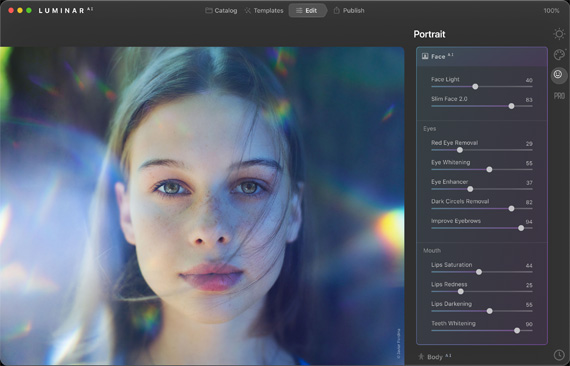Click the Eye Enhancer slider handle

click(x=470, y=189)
